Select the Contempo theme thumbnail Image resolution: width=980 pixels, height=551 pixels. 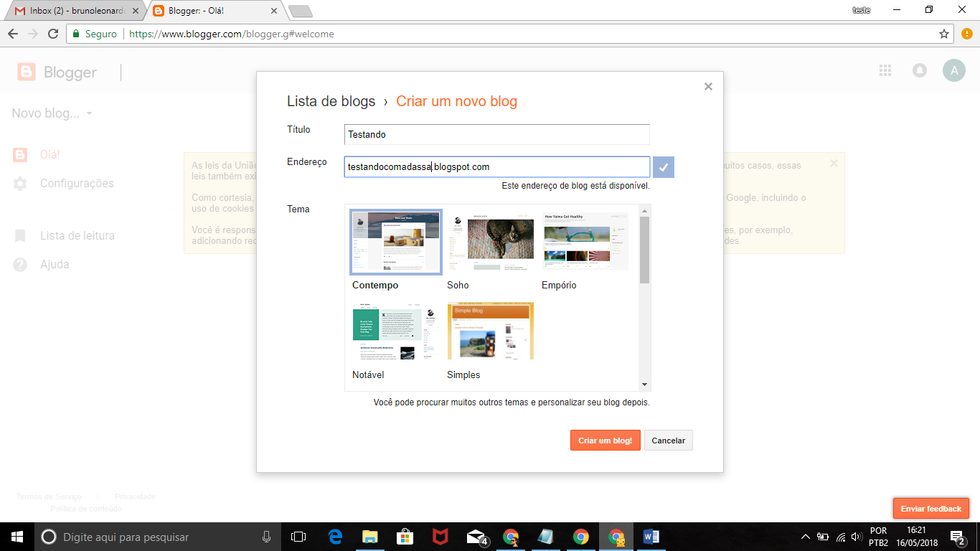[x=396, y=242]
